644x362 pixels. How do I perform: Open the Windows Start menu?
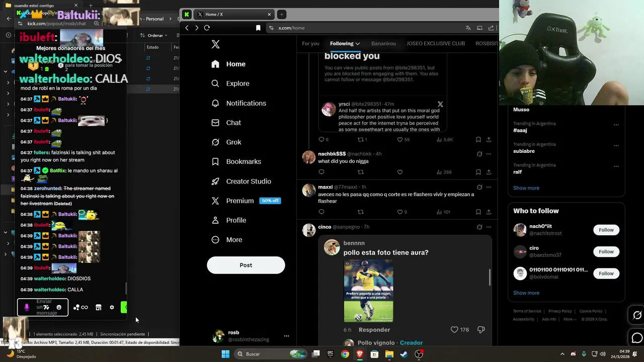225,354
